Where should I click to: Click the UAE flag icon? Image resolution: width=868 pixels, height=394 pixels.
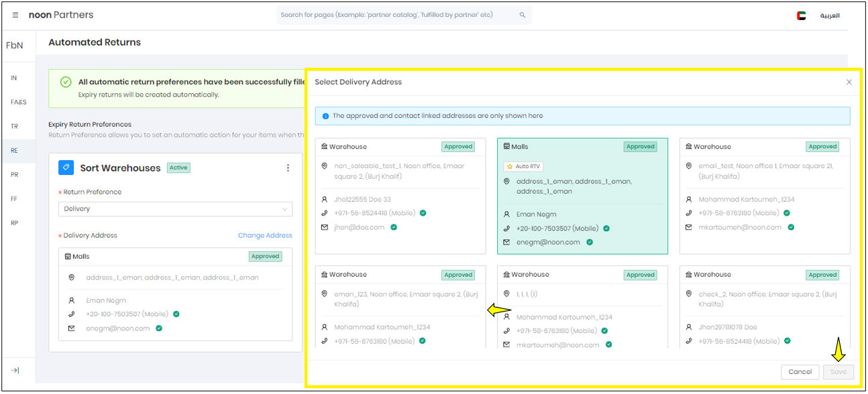pyautogui.click(x=801, y=15)
